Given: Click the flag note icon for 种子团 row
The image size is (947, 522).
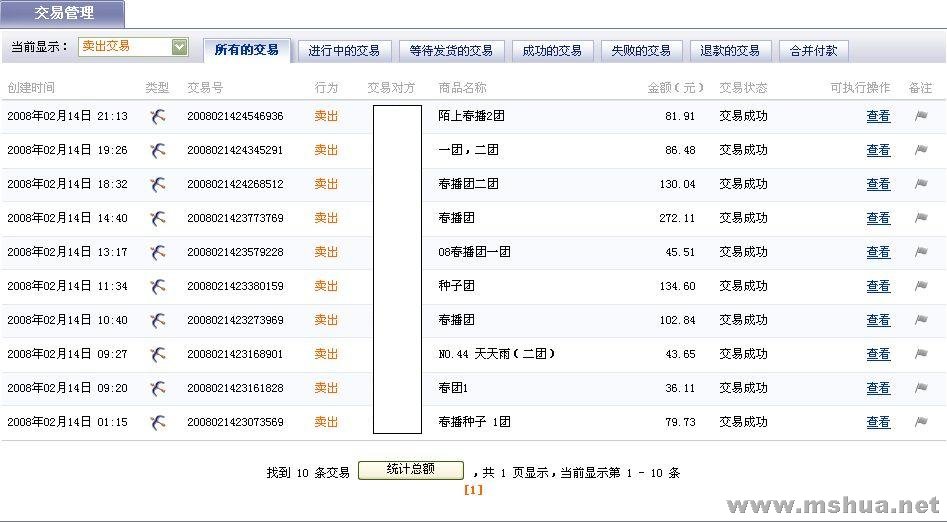Looking at the screenshot, I should (x=921, y=286).
